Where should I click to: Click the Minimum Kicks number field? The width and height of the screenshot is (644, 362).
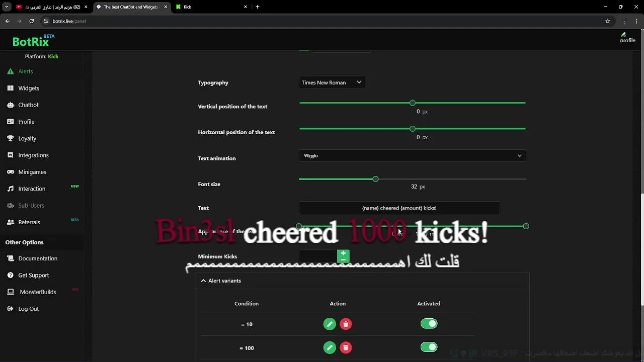coord(319,256)
